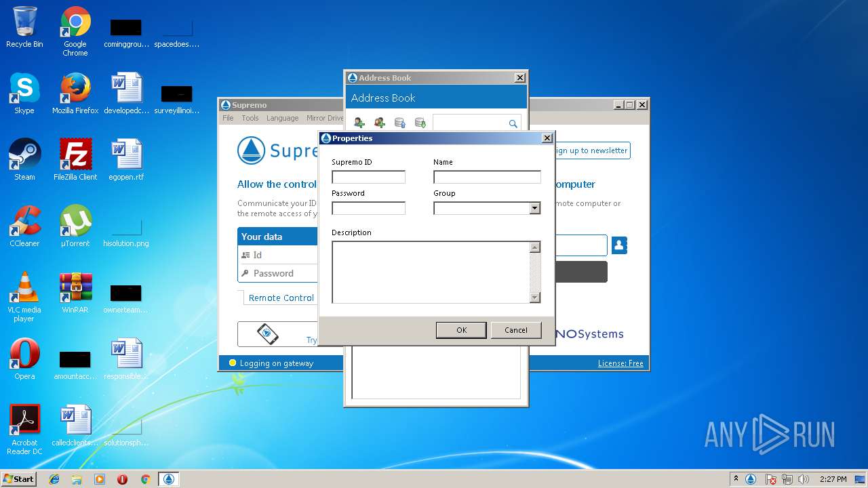The width and height of the screenshot is (868, 488).
Task: Launch FileZilla Client shortcut
Action: pos(75,160)
